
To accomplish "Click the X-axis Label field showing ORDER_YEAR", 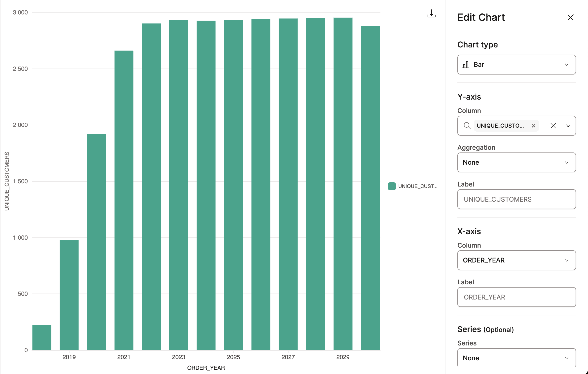I will [516, 297].
